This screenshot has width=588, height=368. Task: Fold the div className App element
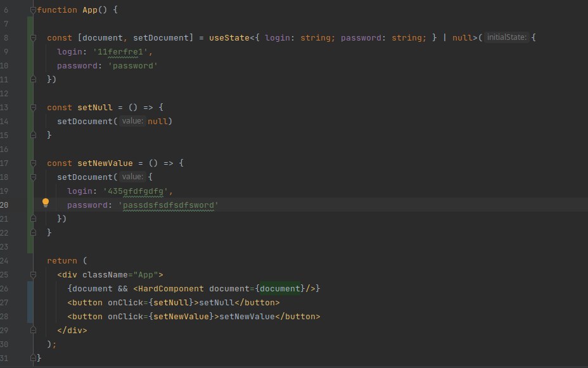coord(33,275)
